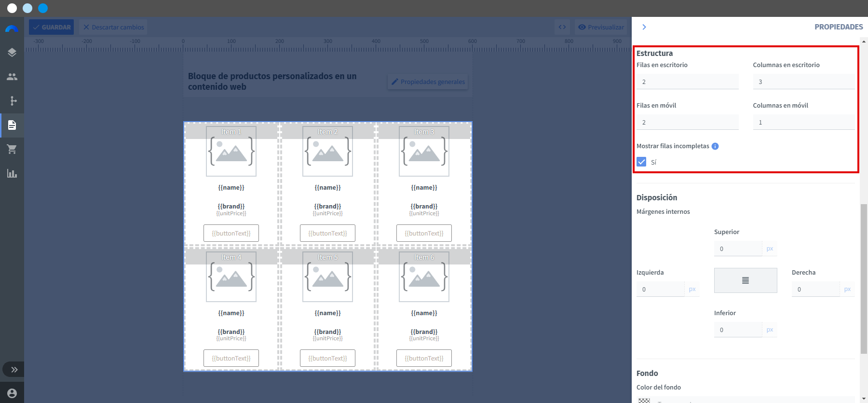Open the shopping cart sidebar section
This screenshot has height=403, width=868.
point(12,149)
